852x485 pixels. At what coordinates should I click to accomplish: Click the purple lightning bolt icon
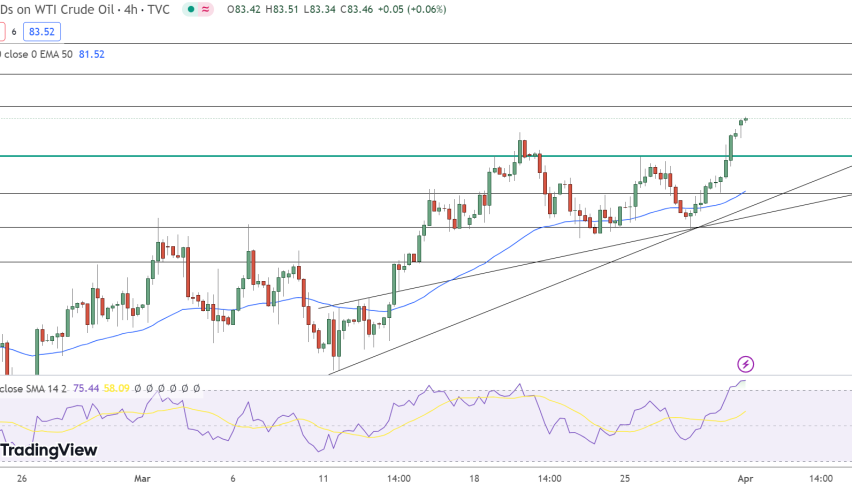[x=746, y=364]
